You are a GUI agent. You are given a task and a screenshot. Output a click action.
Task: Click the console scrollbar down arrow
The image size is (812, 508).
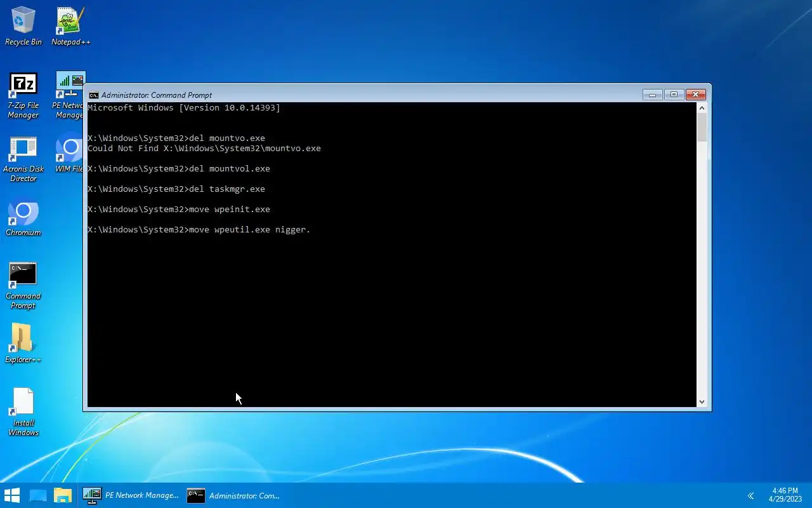(702, 401)
